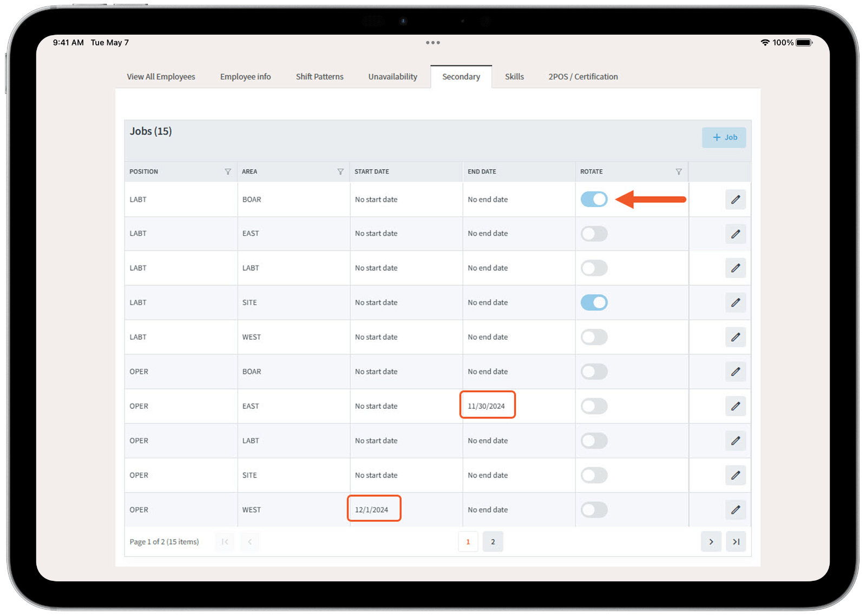Enable Rotate for LABT LABT row
Screen dimensions: 866x616
[x=594, y=268]
